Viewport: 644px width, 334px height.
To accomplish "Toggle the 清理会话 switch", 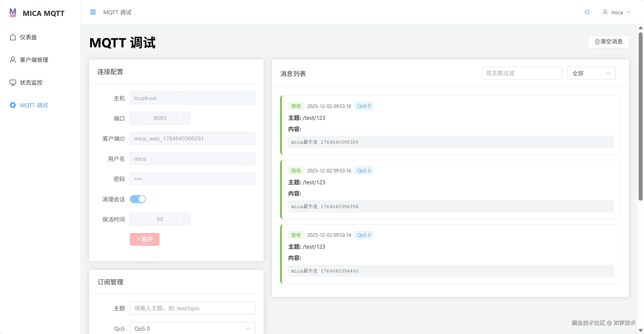I will 138,199.
